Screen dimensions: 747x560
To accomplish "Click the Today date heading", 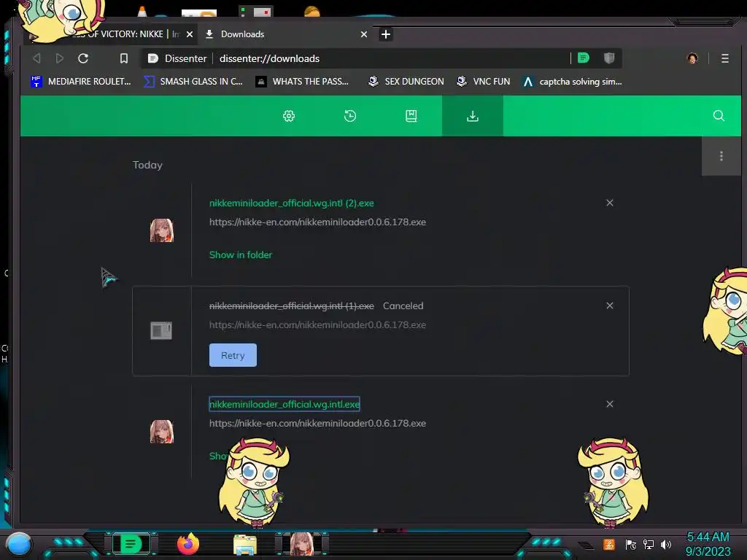I will pyautogui.click(x=147, y=166).
